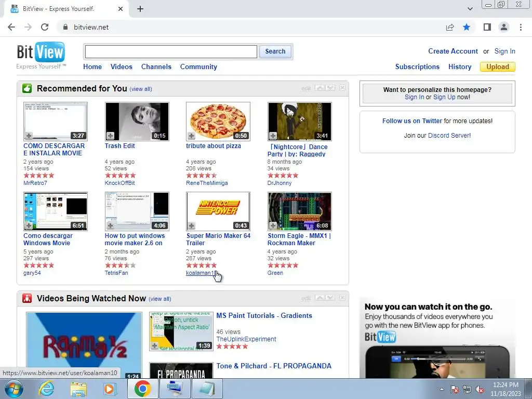This screenshot has width=532, height=399.
Task: Add COMO DESCARGAR E INSTALAR MOVIE video to queue
Action: 29,136
